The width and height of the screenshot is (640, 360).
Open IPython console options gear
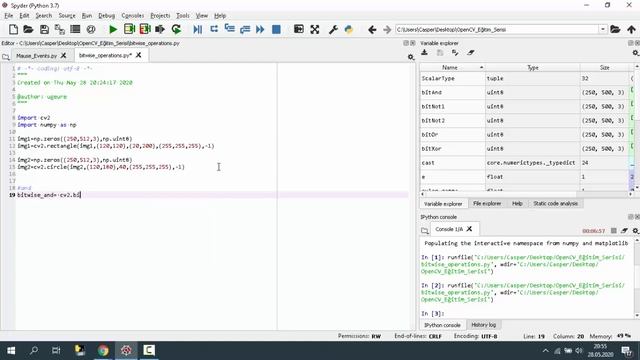636,231
